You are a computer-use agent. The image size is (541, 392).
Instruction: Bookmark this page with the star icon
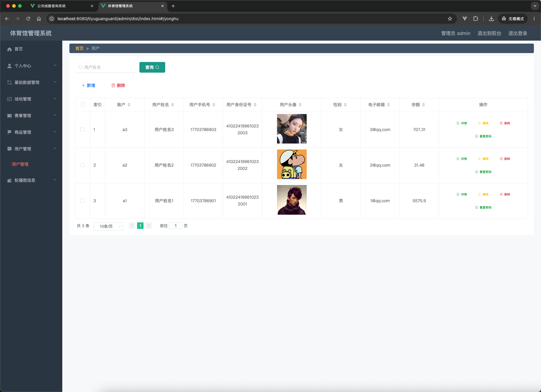pos(450,19)
